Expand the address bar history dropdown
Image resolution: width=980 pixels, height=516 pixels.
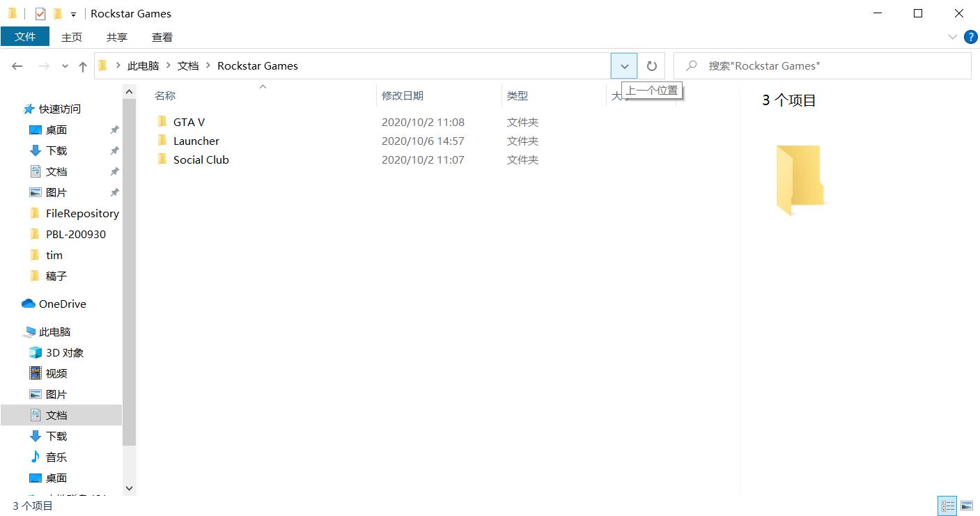click(624, 66)
